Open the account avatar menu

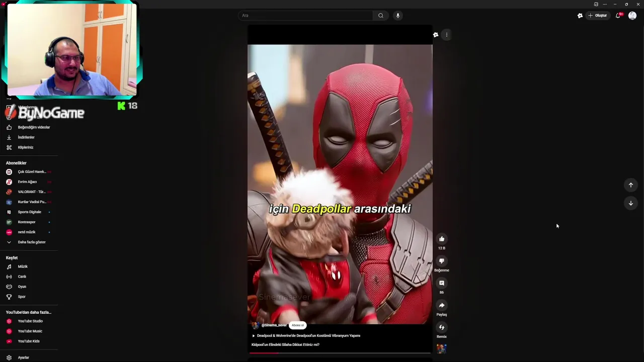click(x=632, y=16)
